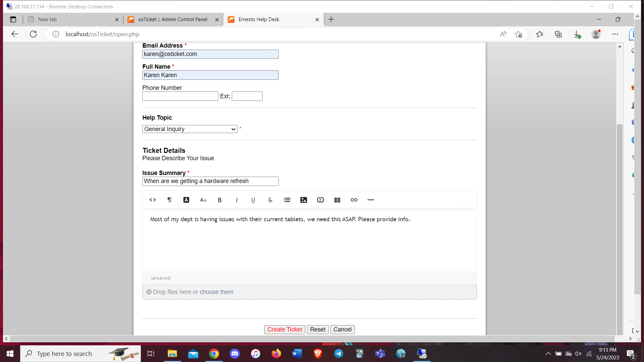Open font size options
The height and width of the screenshot is (362, 644).
pos(203,200)
